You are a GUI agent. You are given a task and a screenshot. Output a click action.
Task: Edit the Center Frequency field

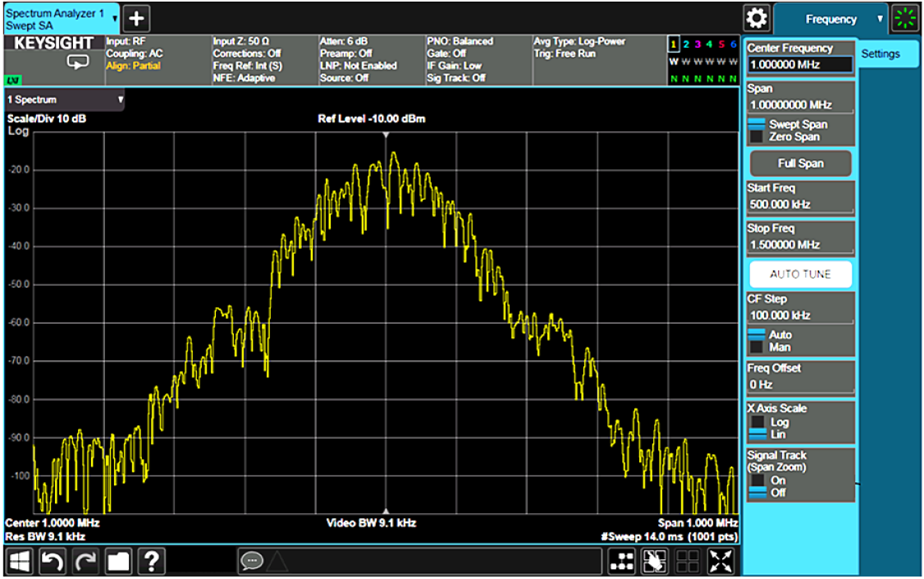tap(800, 64)
